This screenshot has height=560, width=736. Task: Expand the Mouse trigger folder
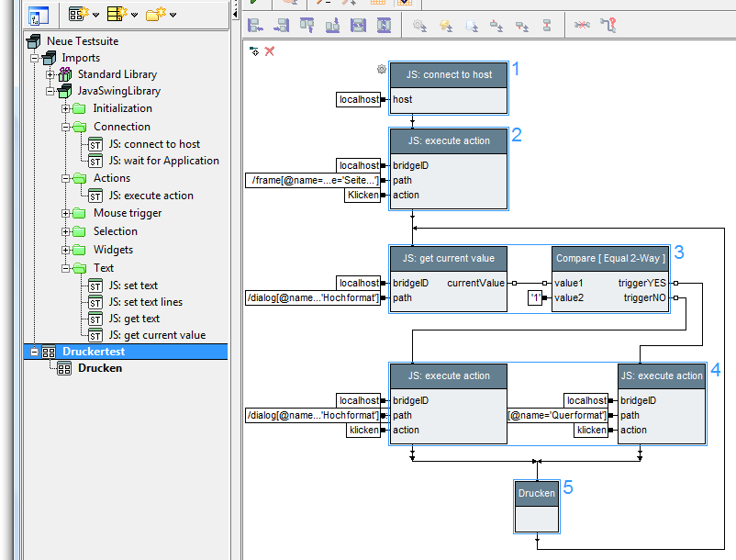point(66,214)
